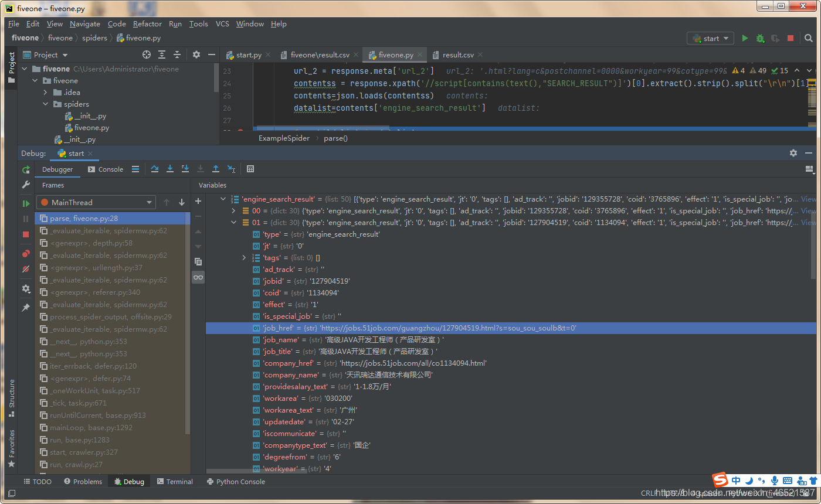Toggle Pin Tab in debug sidebar
Viewport: 821px width, 504px height.
[26, 307]
